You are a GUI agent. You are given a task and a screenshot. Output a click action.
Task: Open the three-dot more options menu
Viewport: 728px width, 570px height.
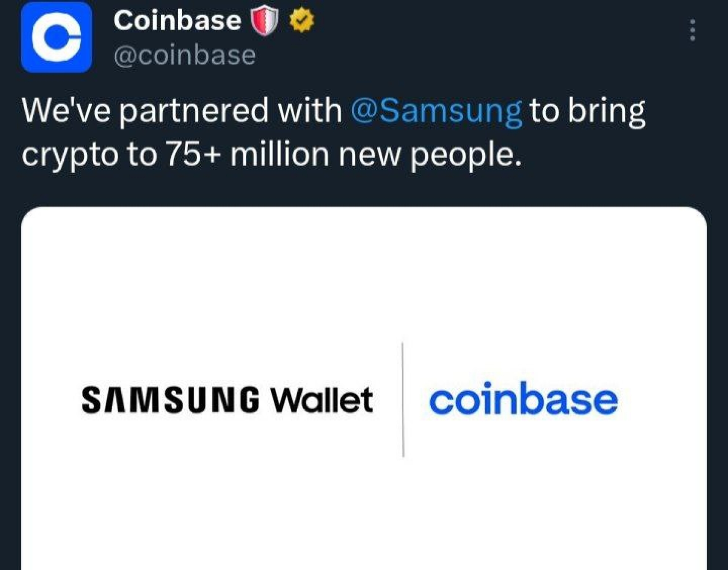coord(692,30)
